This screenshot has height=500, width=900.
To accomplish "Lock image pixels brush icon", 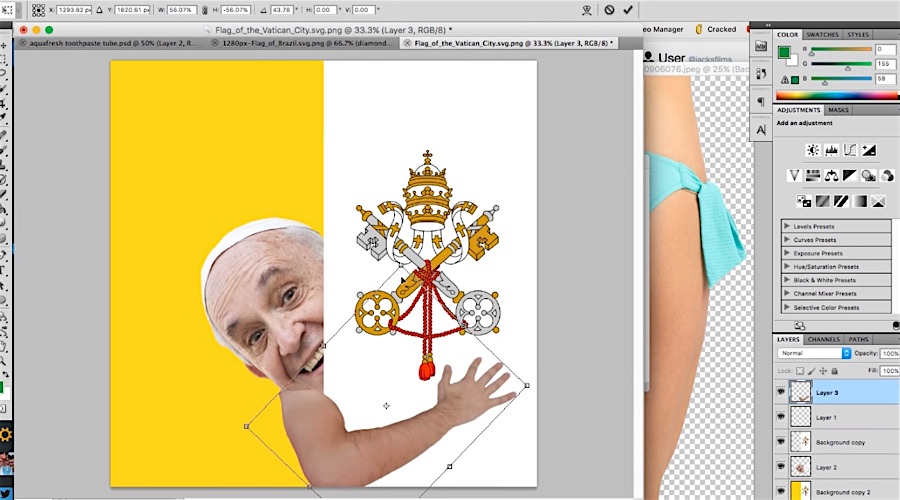I will click(812, 371).
